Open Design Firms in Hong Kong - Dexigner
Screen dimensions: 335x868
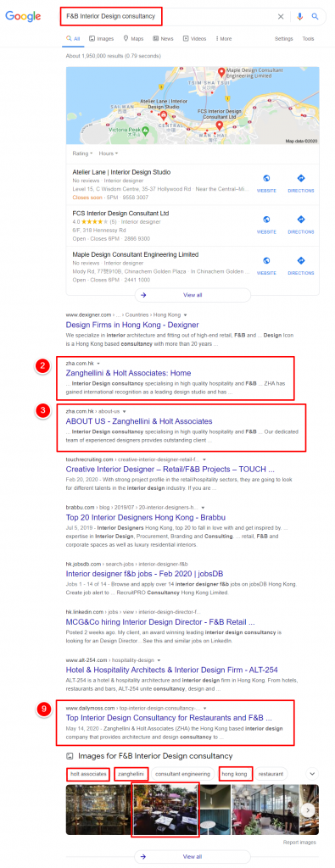coord(132,325)
